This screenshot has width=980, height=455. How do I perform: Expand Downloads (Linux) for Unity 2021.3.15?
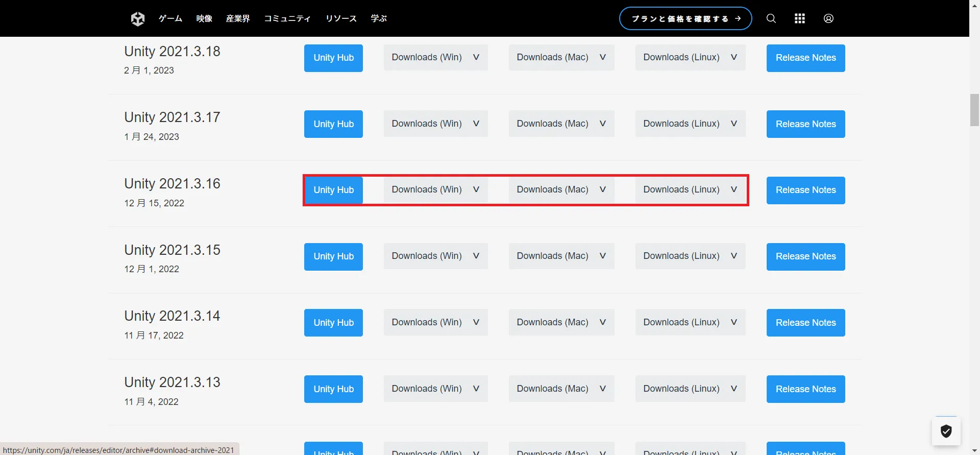(x=690, y=256)
